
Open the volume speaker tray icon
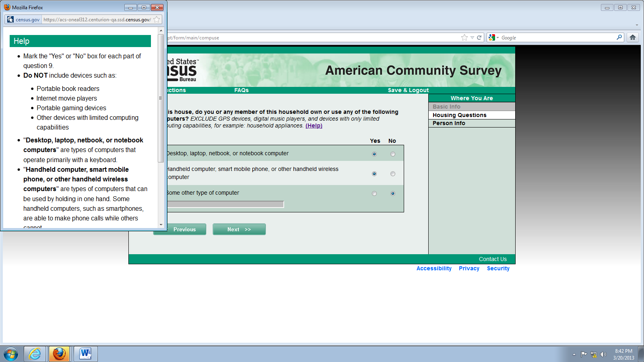click(603, 354)
